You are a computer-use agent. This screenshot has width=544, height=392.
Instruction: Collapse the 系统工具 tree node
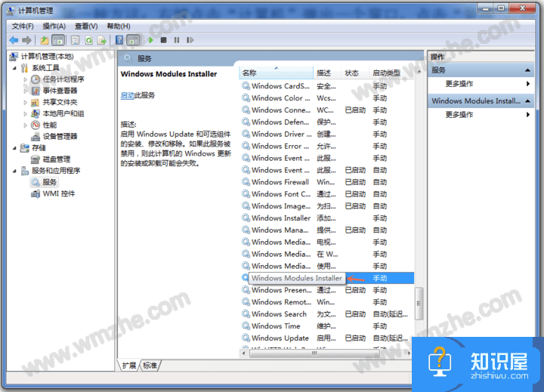coord(14,68)
